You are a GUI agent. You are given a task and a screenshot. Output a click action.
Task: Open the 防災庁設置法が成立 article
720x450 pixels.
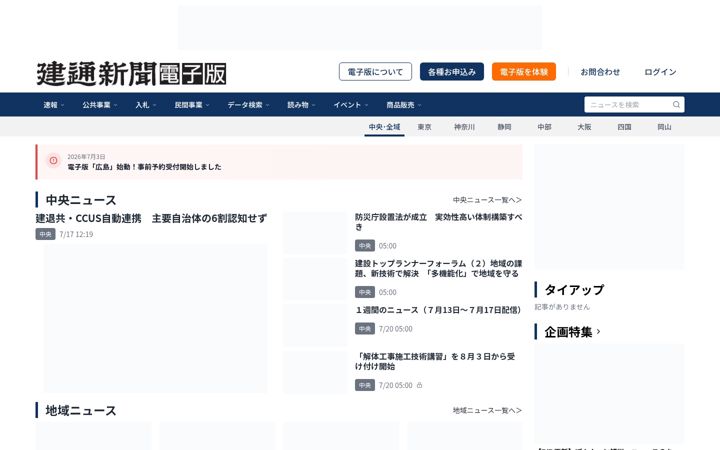(x=439, y=222)
